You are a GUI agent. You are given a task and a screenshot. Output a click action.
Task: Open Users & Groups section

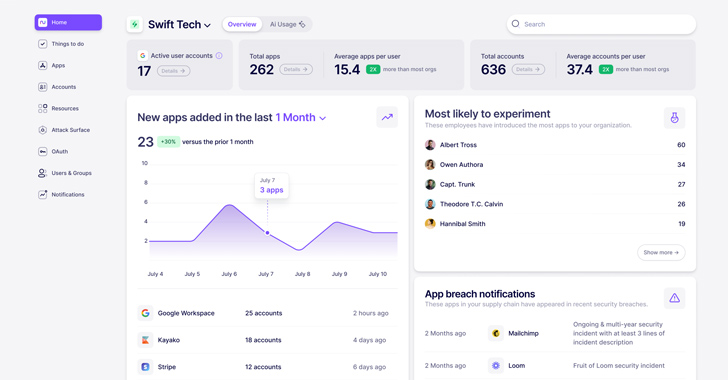click(65, 173)
